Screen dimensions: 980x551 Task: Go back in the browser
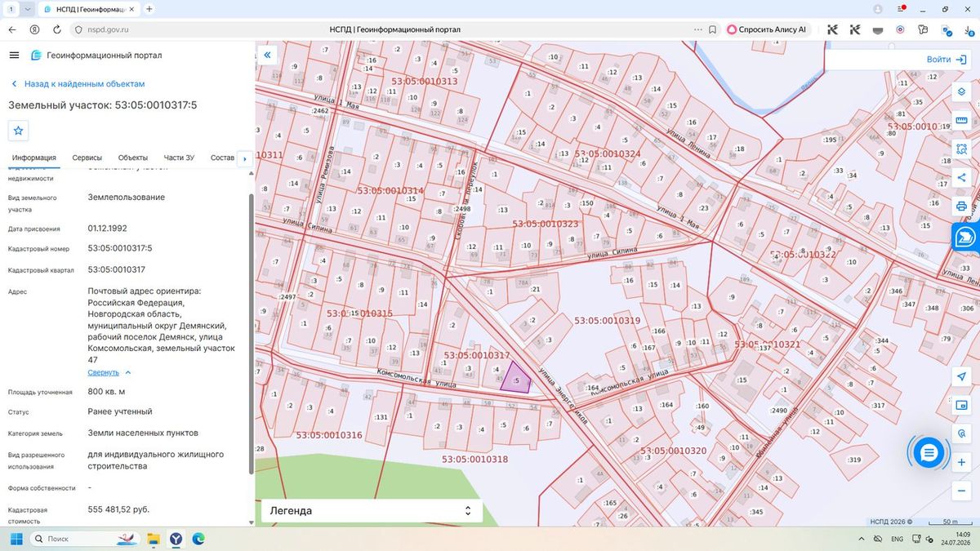12,29
